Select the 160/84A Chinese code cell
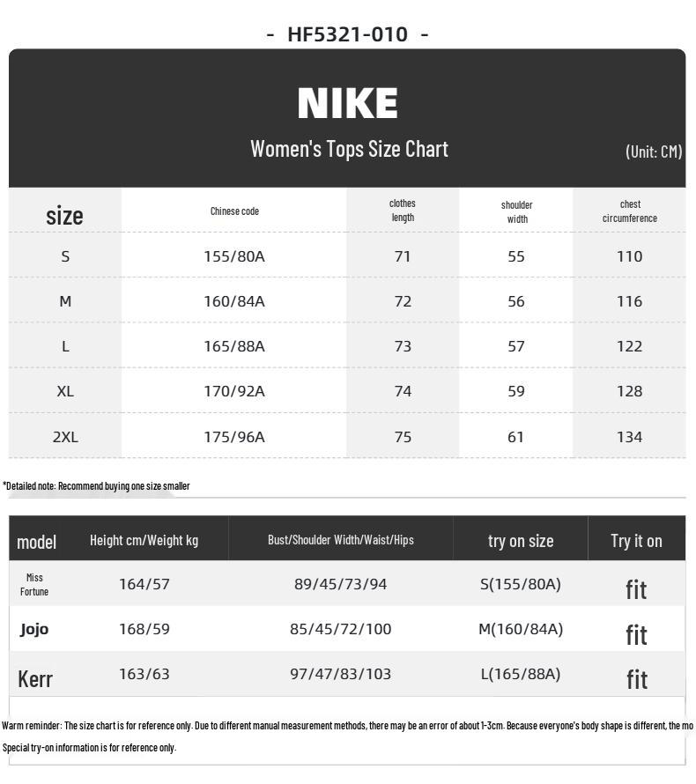 coord(234,301)
